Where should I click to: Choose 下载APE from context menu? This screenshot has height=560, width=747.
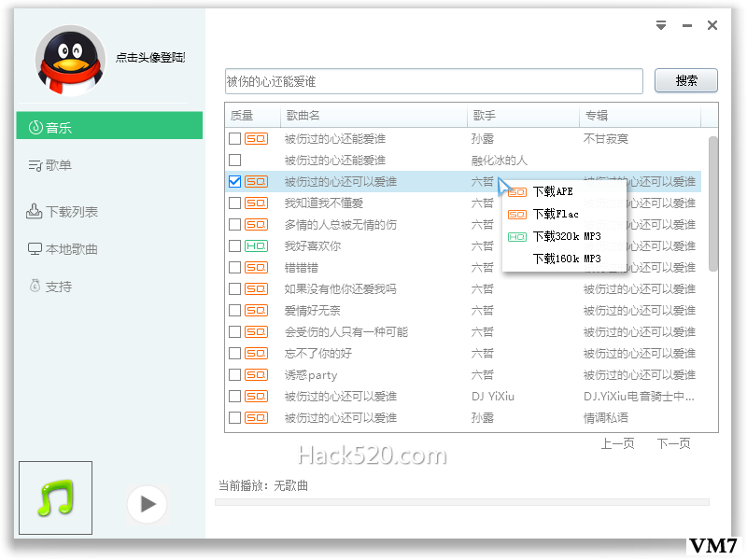tap(553, 192)
